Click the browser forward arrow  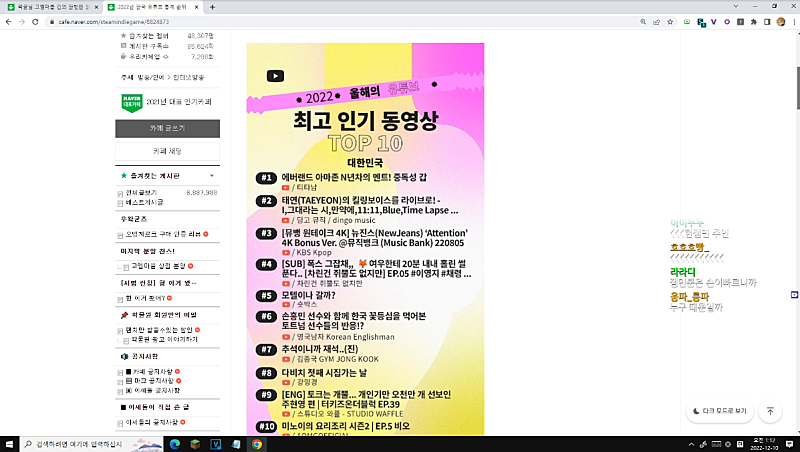click(21, 22)
